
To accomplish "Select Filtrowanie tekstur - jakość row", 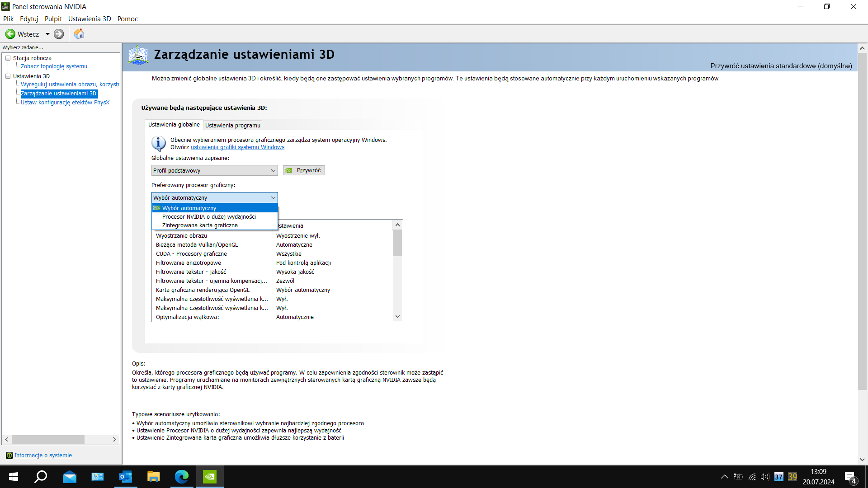I will coord(273,272).
